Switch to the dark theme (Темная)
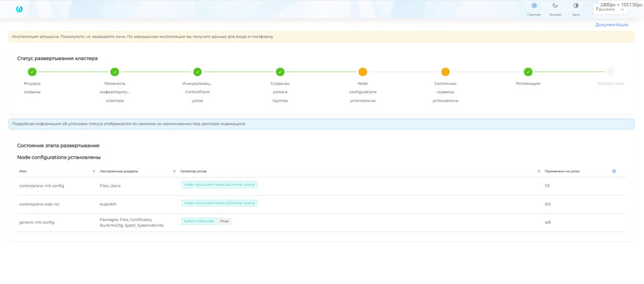The image size is (644, 284). click(555, 6)
